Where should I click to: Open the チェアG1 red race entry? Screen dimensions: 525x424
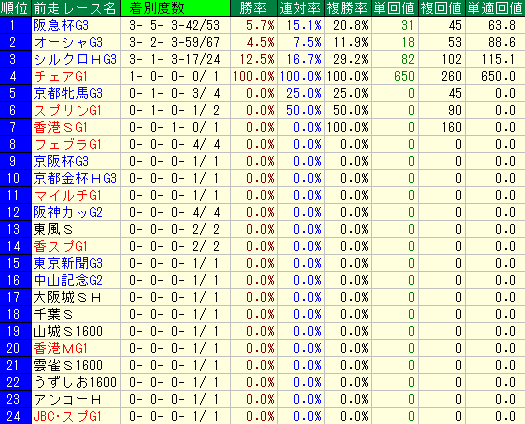coord(61,76)
